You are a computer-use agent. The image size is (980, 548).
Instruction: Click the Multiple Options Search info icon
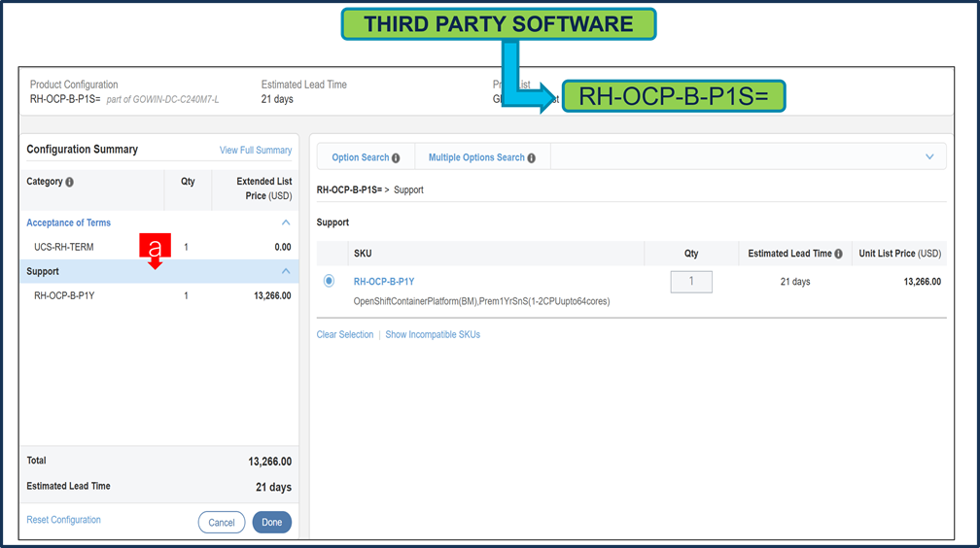coord(531,158)
